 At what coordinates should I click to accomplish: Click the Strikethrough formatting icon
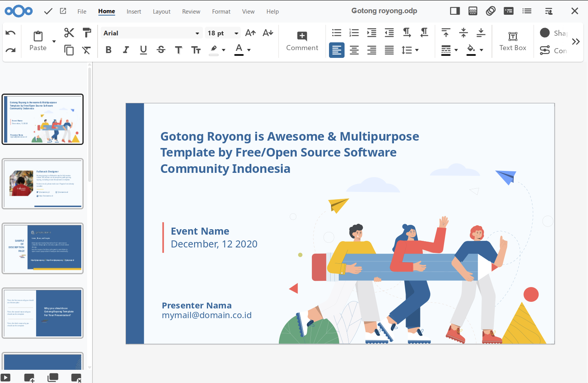tap(161, 50)
